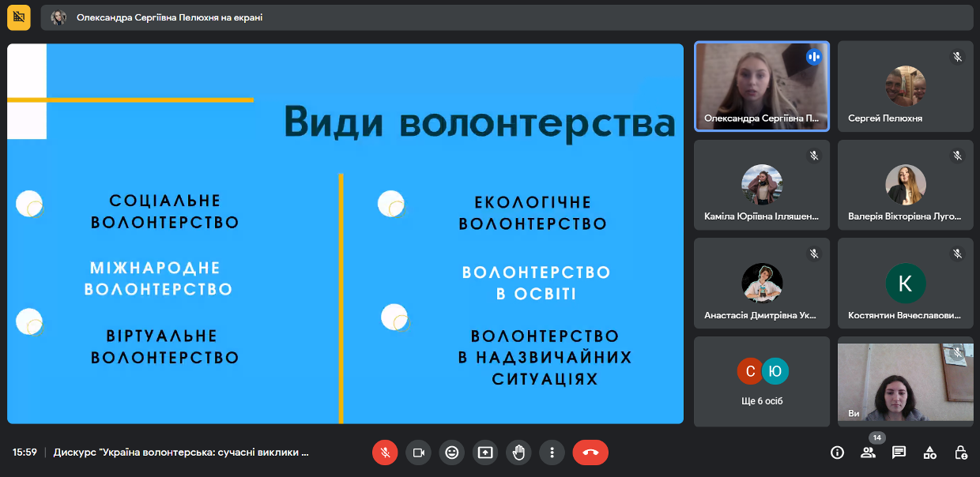Click Костянтин's avatar tile
980x477 pixels.
[905, 284]
